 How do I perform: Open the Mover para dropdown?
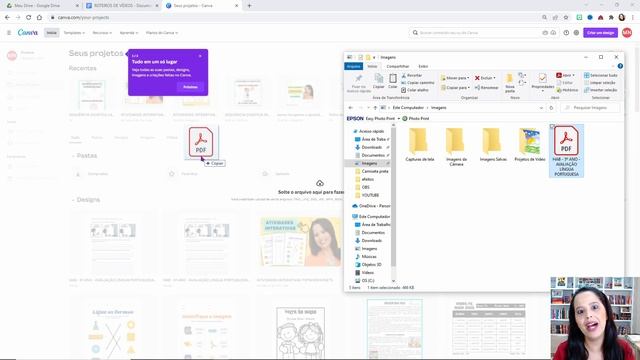tap(455, 78)
